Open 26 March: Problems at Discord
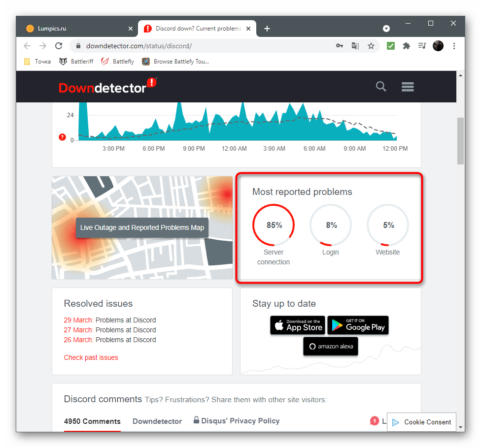481x448 pixels. pos(110,340)
